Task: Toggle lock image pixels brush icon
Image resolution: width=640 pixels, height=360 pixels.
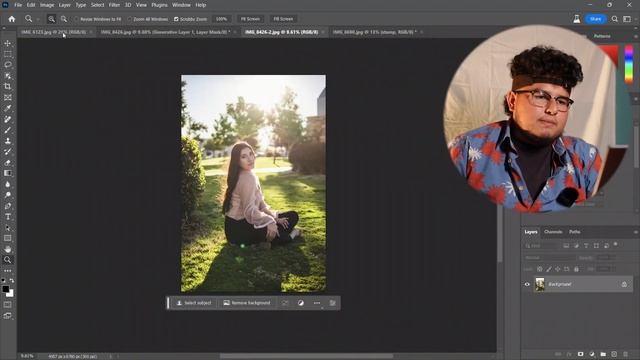Action: pos(549,269)
